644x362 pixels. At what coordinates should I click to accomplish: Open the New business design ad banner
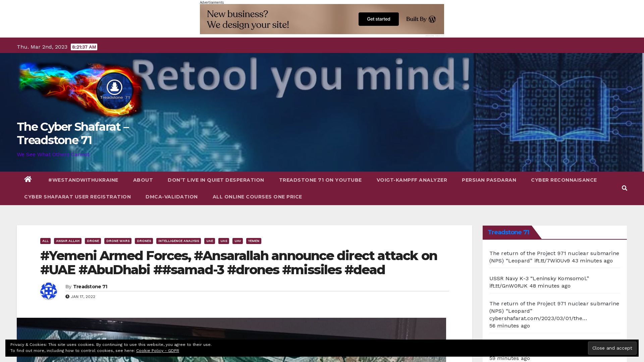322,19
